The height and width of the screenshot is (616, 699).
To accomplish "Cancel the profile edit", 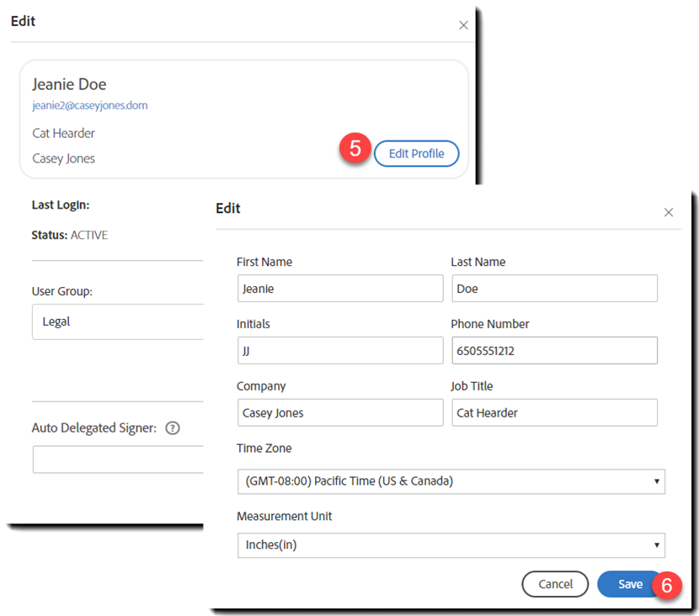I will [x=555, y=584].
